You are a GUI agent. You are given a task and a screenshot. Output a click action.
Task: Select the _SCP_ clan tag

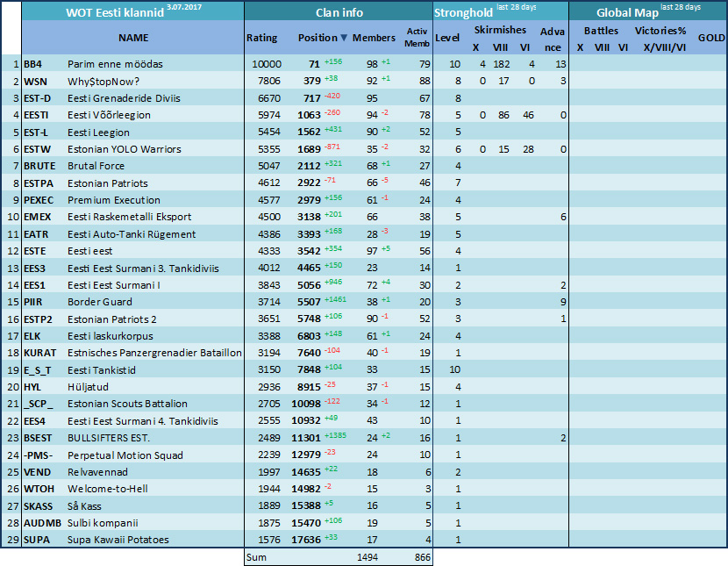pos(38,404)
